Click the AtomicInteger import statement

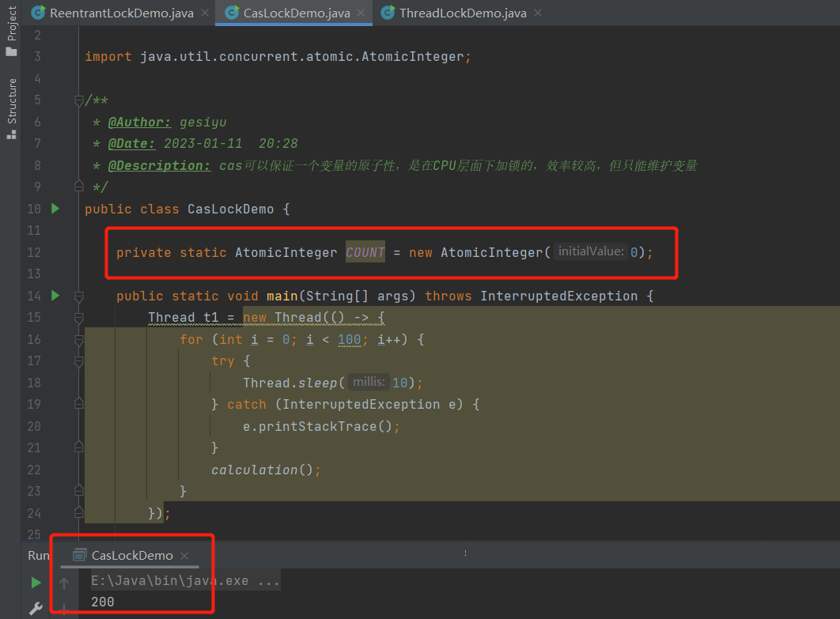click(x=278, y=56)
